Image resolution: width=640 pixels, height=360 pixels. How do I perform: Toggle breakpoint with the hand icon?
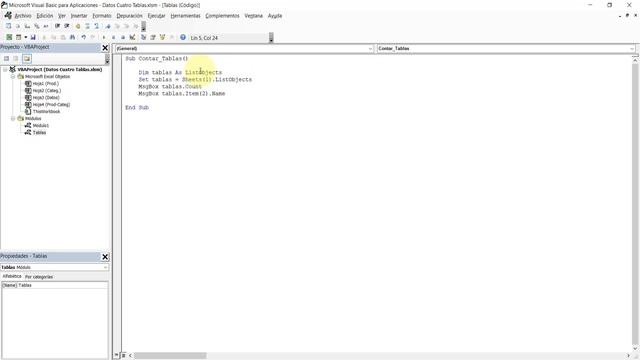coord(78,26)
